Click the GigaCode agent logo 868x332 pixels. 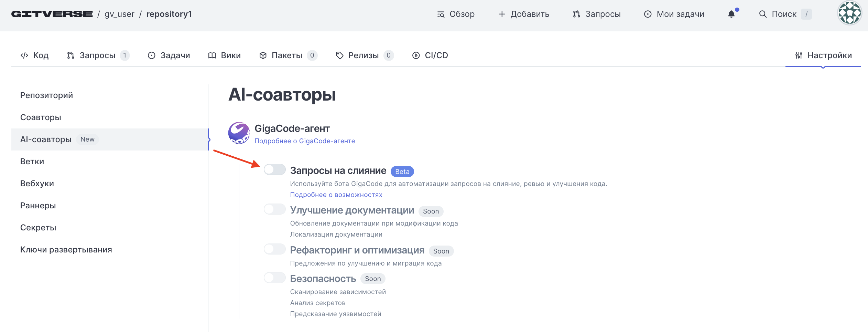pyautogui.click(x=239, y=133)
